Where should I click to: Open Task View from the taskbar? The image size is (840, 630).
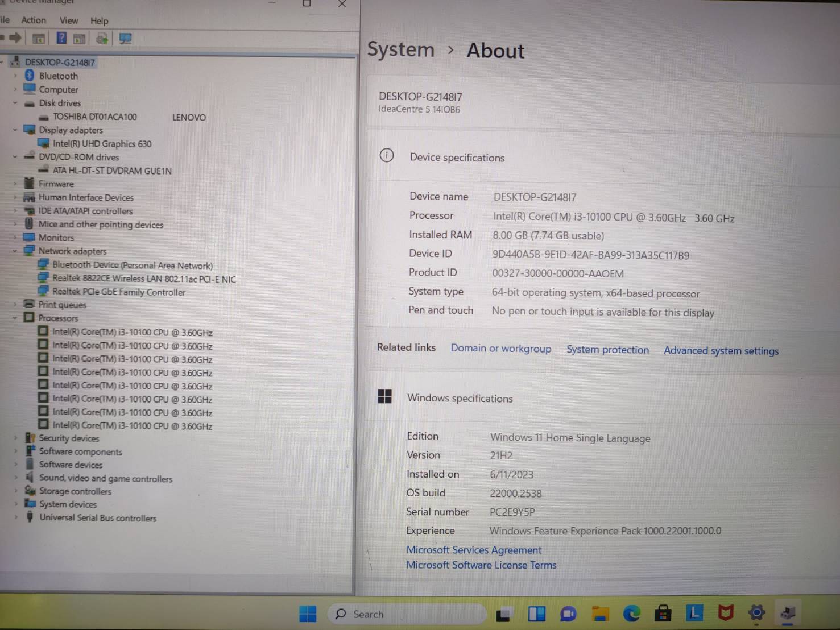(503, 614)
